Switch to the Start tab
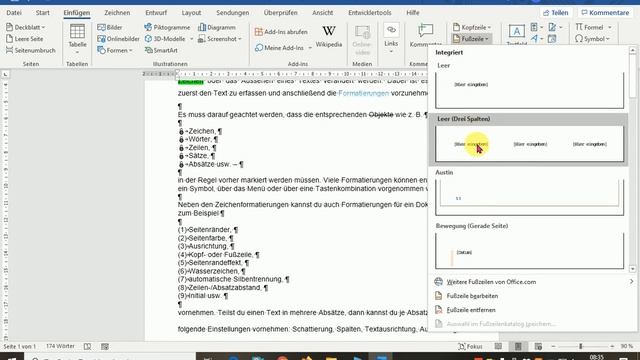The width and height of the screenshot is (640, 360). [42, 13]
